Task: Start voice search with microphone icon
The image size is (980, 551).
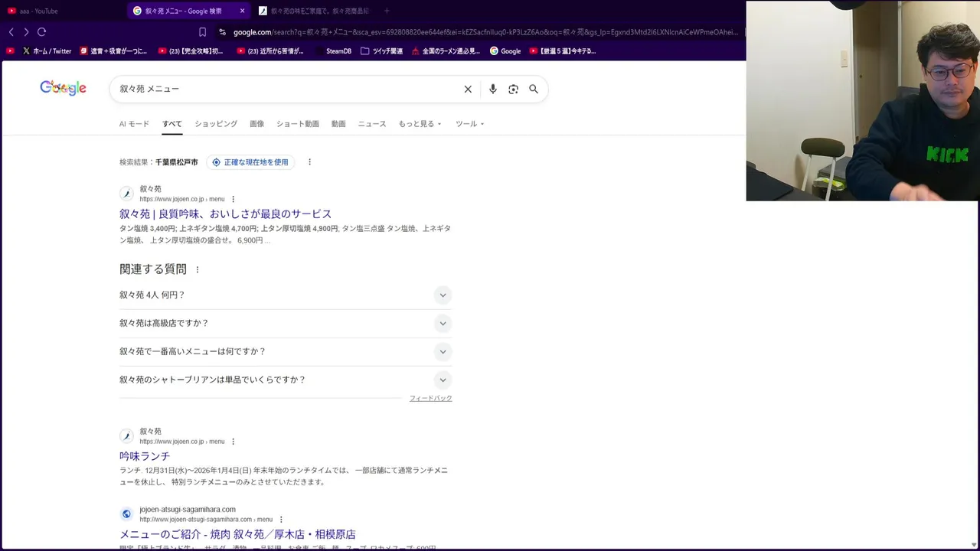Action: (x=493, y=90)
